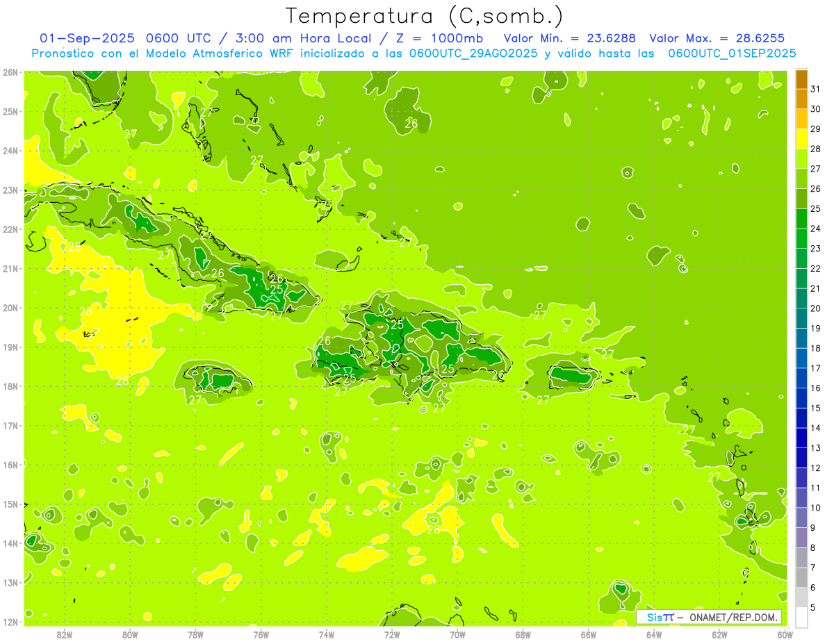Click the '0600UTC_29AGO2025' initialization time

tap(473, 53)
